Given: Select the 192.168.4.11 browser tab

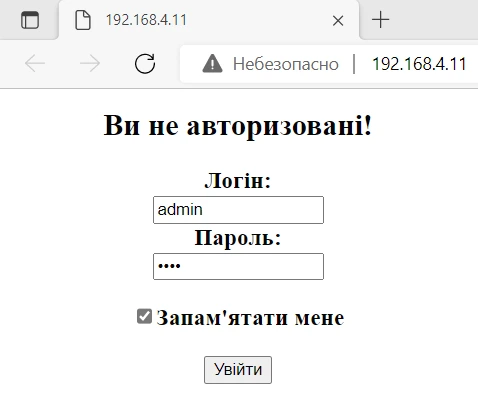Looking at the screenshot, I should [209, 20].
